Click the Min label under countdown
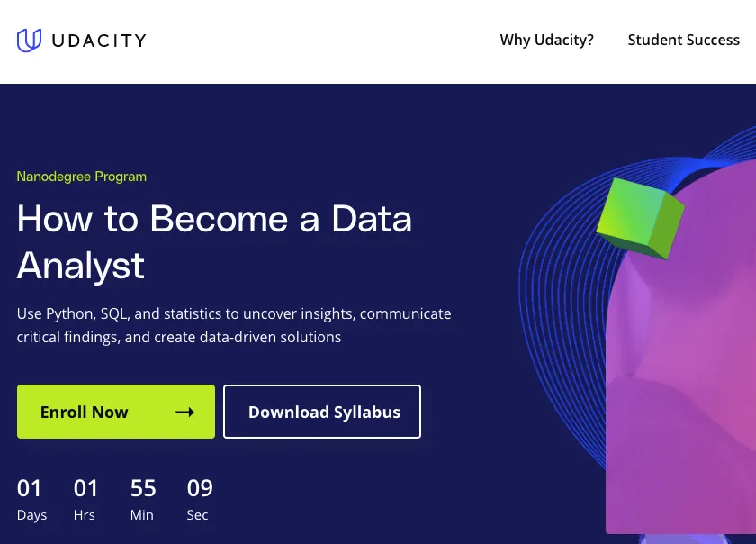Viewport: 756px width, 544px height. click(x=142, y=515)
